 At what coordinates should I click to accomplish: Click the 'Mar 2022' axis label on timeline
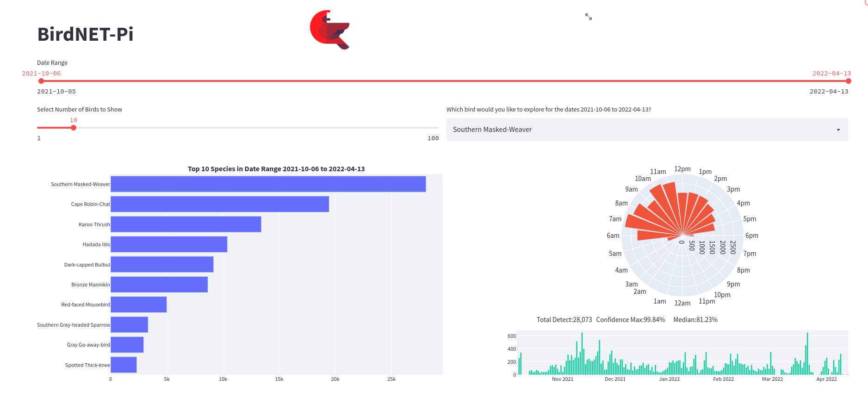coord(772,379)
